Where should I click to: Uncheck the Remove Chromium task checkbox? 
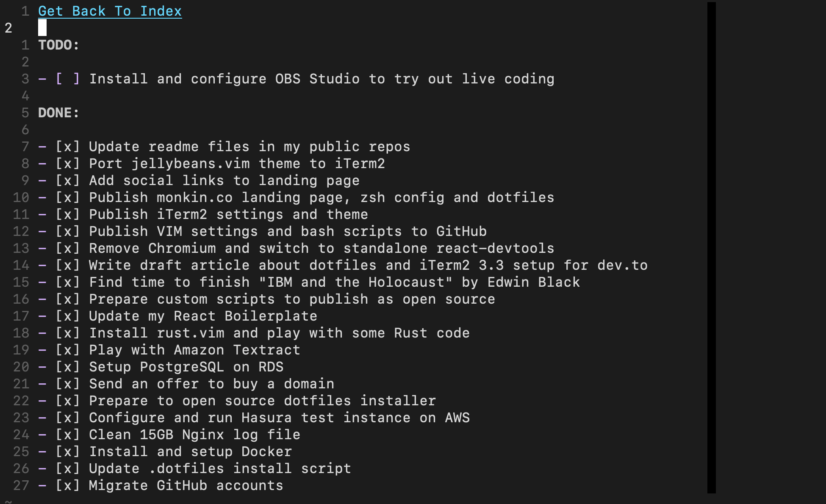[68, 248]
